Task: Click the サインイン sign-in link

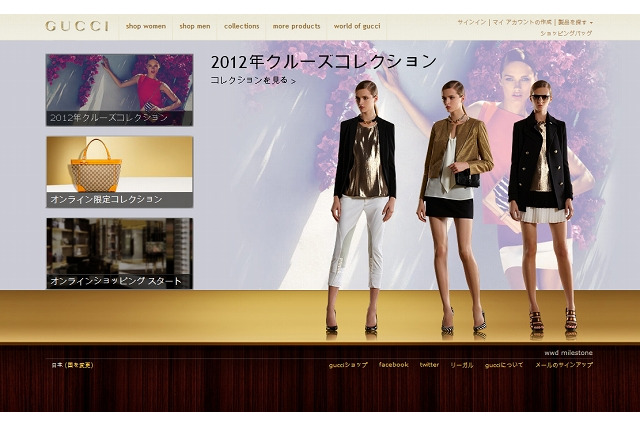Action: coord(471,22)
